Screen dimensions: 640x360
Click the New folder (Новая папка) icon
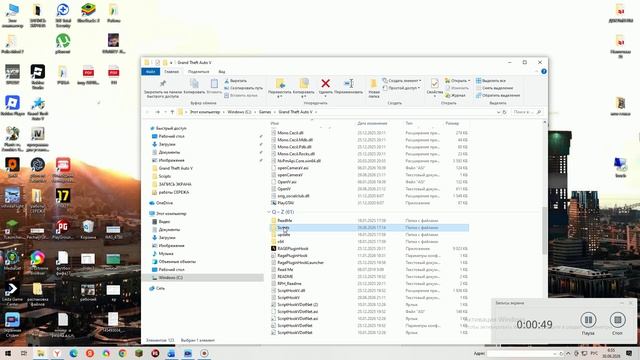[373, 84]
